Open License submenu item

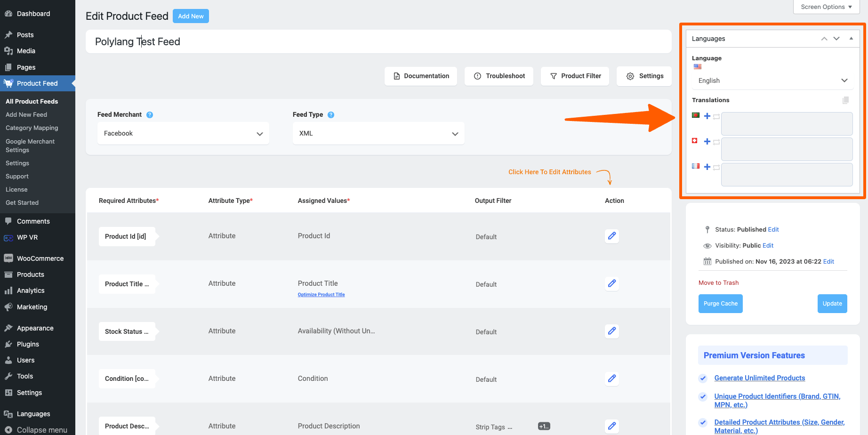pos(16,189)
